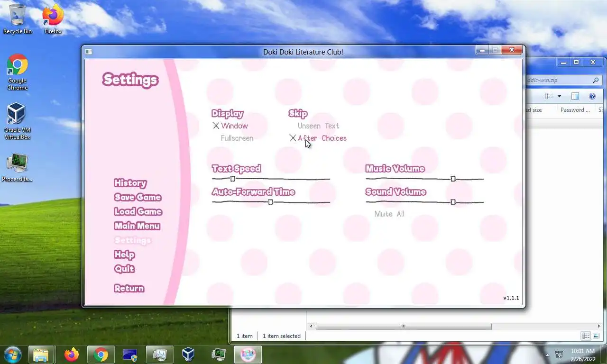
Task: Click the Explorer horizontal scrollbar thumb
Action: pos(404,326)
